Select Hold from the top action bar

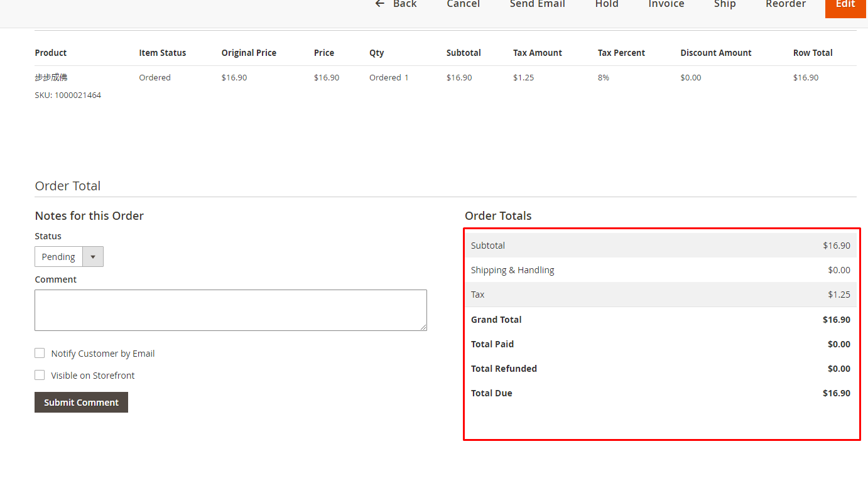606,4
